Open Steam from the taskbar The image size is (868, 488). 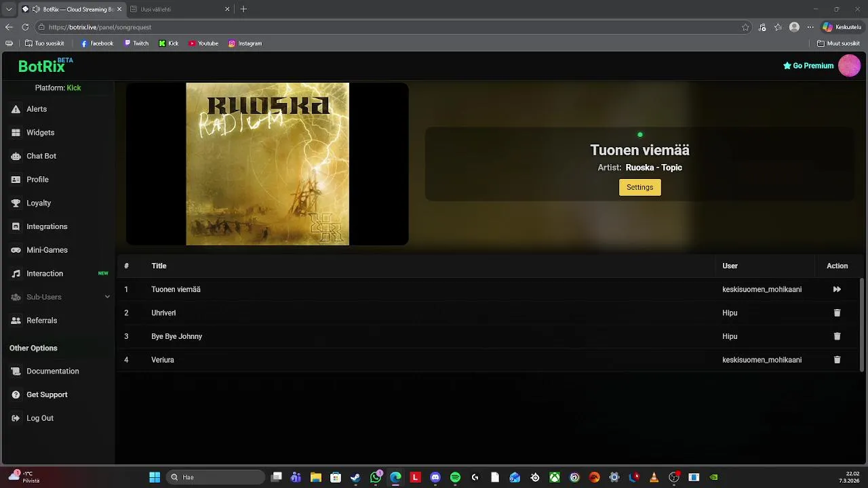pyautogui.click(x=355, y=477)
